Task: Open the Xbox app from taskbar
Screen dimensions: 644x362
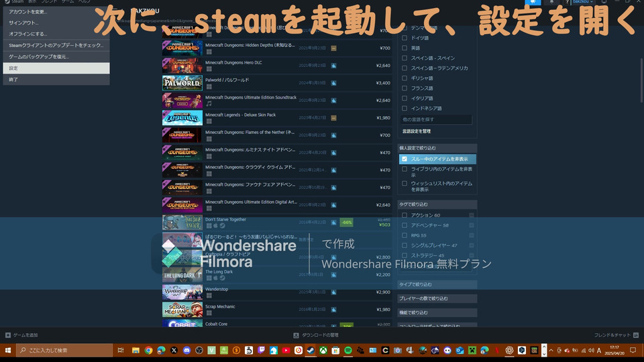Action: (x=323, y=350)
